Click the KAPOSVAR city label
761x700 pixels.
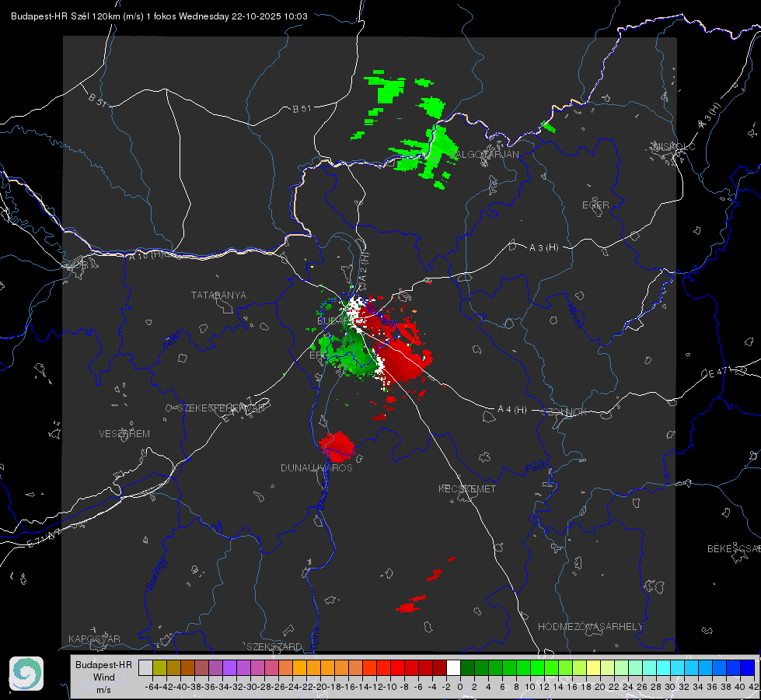click(x=94, y=639)
